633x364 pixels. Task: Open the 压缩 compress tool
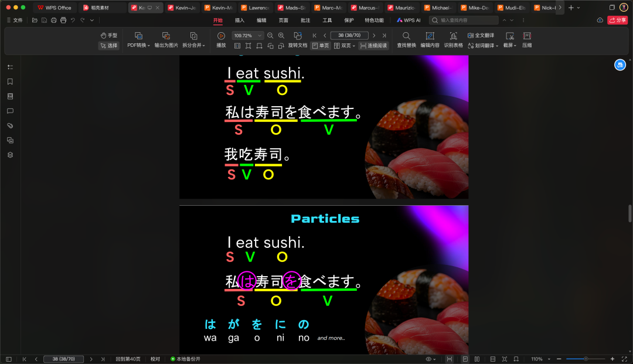click(x=527, y=40)
